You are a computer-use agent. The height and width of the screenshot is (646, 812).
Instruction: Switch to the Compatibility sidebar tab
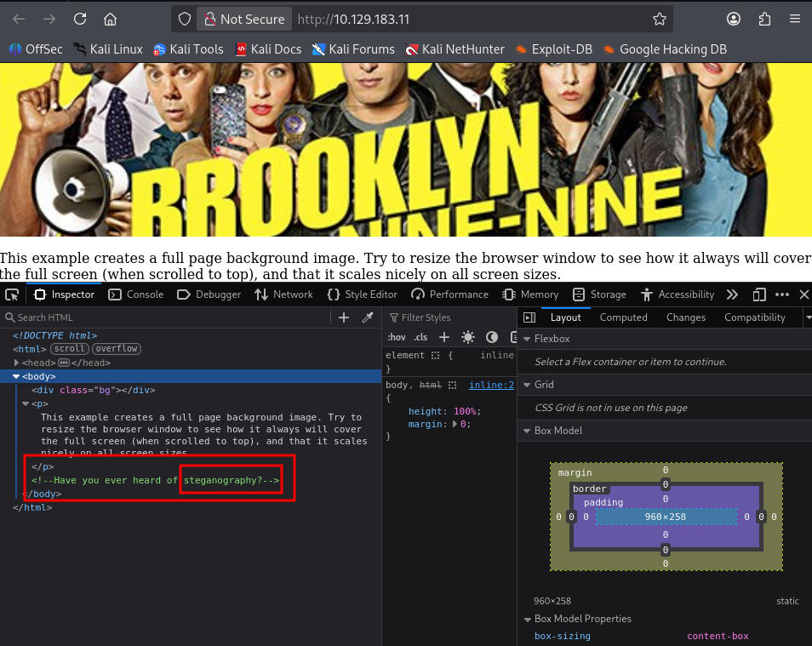tap(754, 317)
